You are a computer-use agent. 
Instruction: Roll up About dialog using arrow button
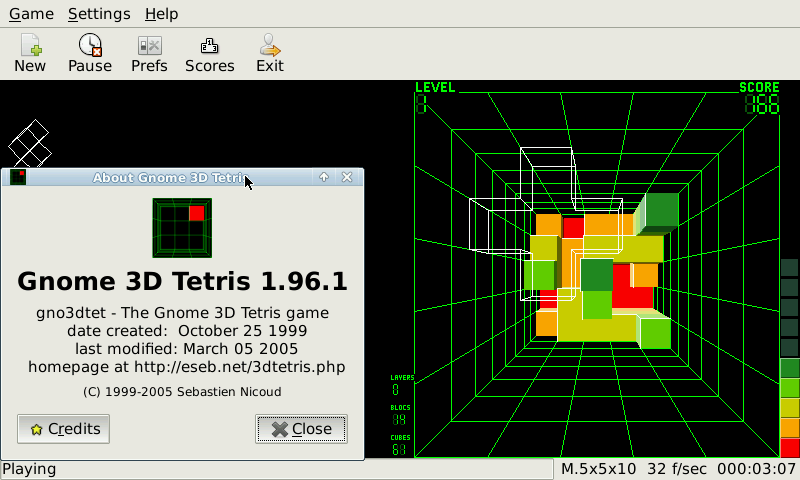coord(323,177)
